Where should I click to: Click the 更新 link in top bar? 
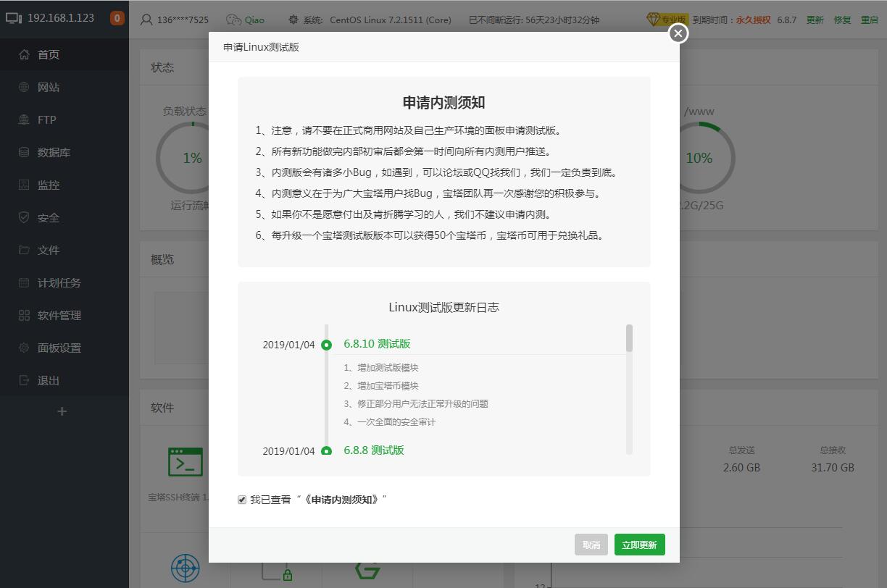click(x=815, y=20)
